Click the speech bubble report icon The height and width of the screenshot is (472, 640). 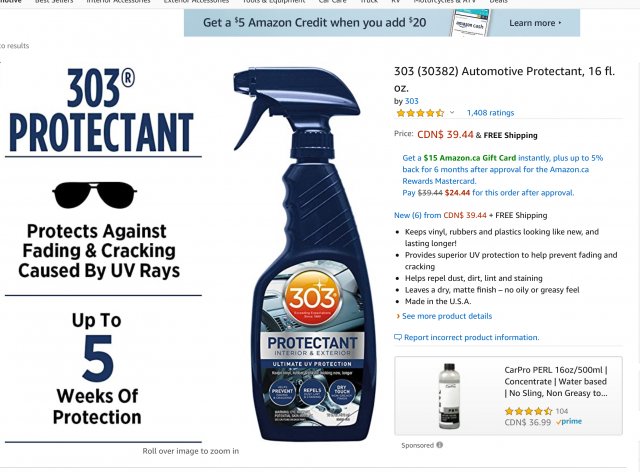coord(398,337)
